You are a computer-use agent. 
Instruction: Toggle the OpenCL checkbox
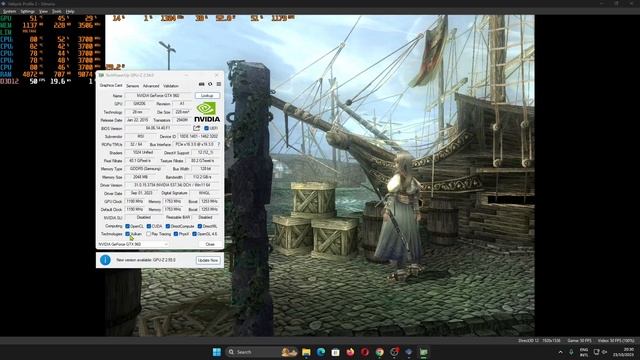tap(127, 226)
